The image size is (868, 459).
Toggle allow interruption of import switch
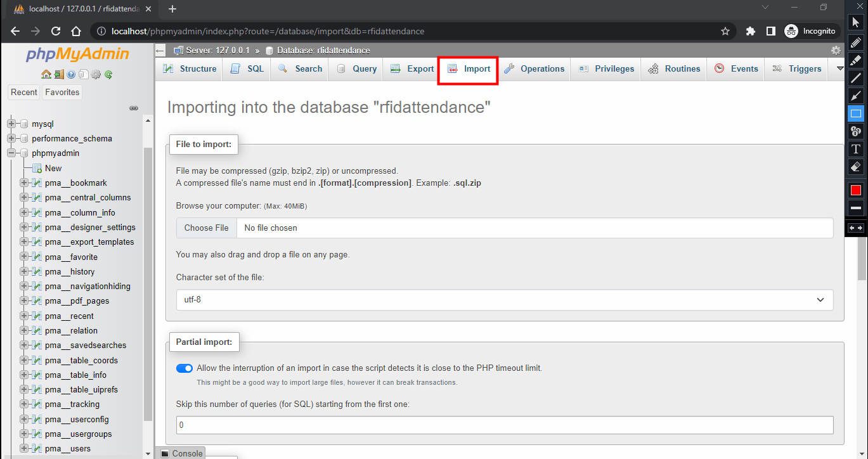point(185,368)
